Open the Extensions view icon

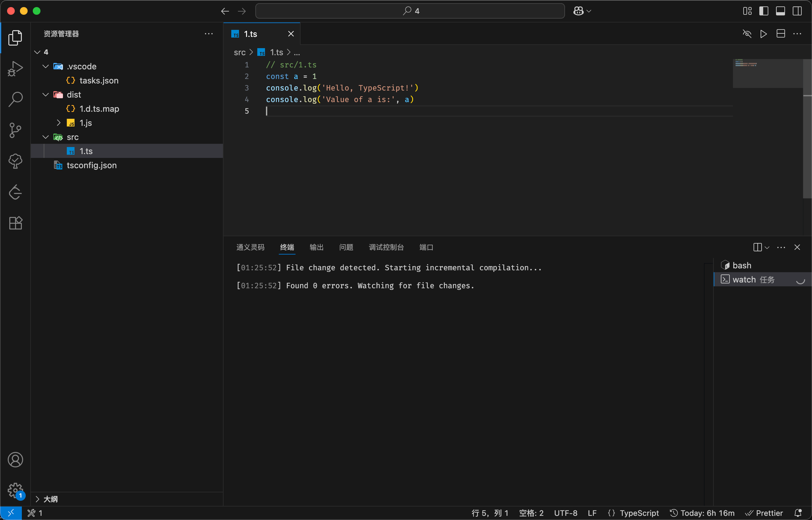point(15,223)
